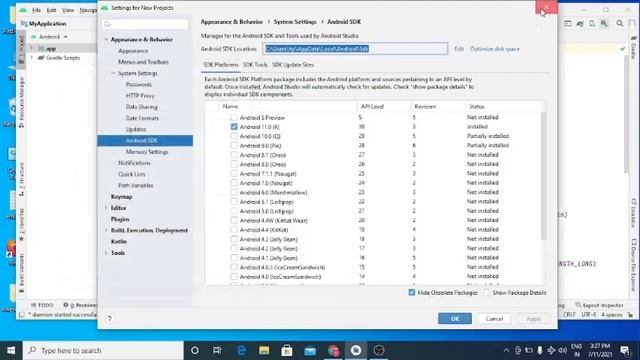The width and height of the screenshot is (640, 360).
Task: Open Task View in the taskbar
Action: coord(217,350)
